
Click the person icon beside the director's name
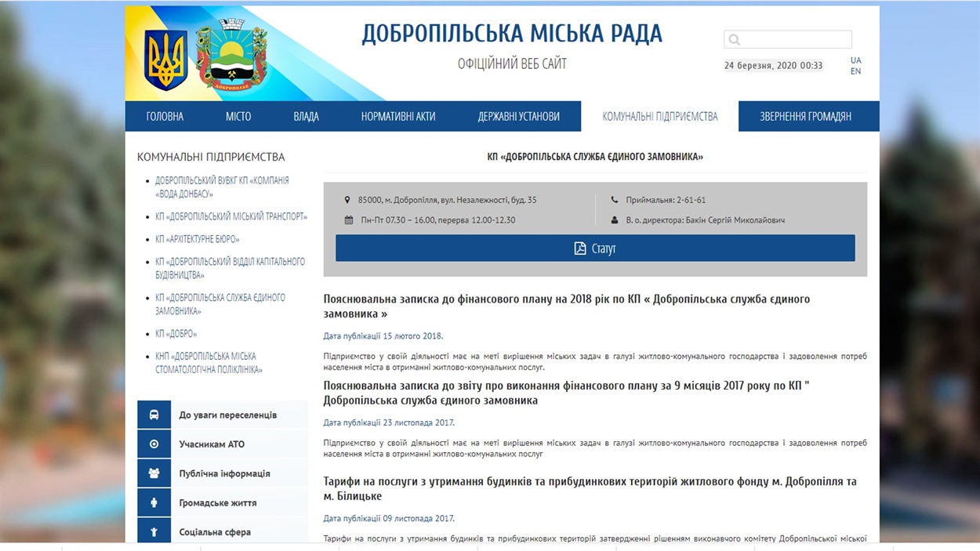pos(615,220)
